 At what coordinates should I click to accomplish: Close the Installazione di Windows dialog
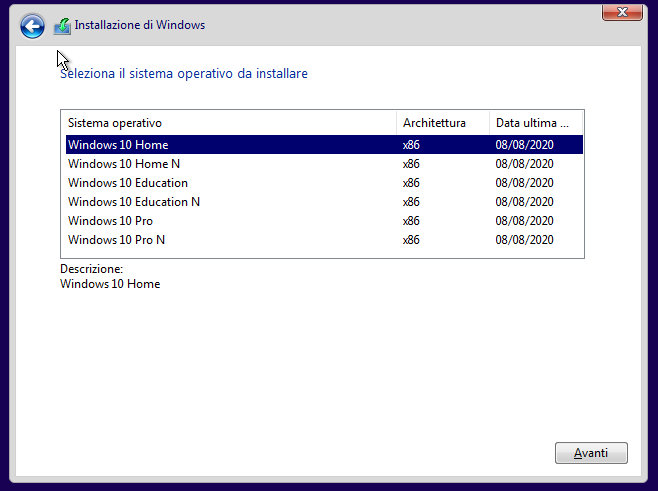coord(622,12)
